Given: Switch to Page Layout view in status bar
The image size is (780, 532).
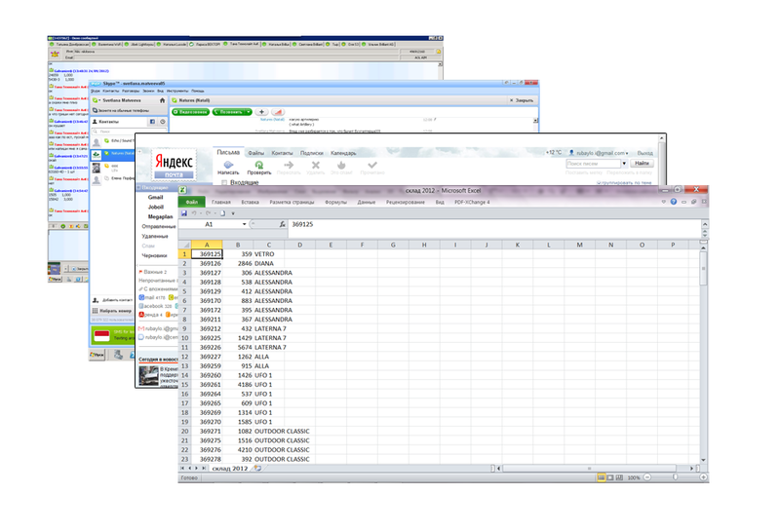Looking at the screenshot, I should 610,477.
